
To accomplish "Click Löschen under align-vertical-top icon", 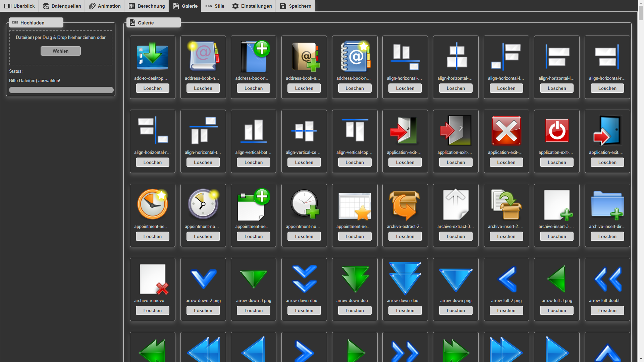I will coord(355,162).
